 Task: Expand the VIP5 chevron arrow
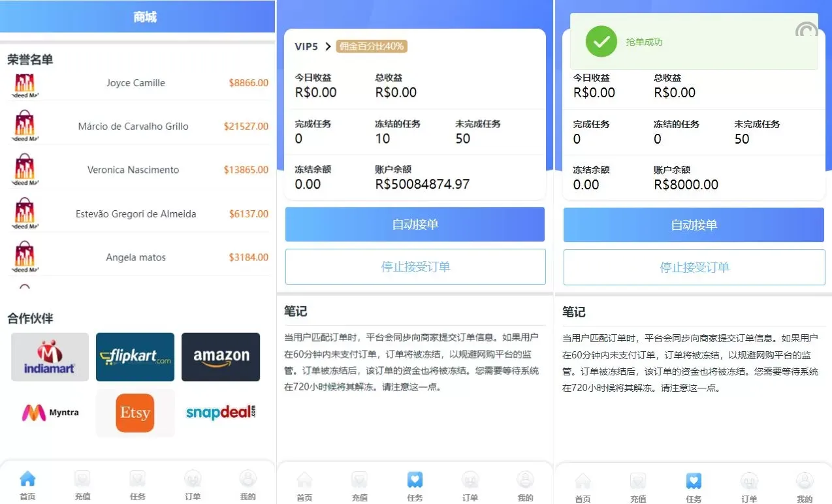pyautogui.click(x=328, y=46)
